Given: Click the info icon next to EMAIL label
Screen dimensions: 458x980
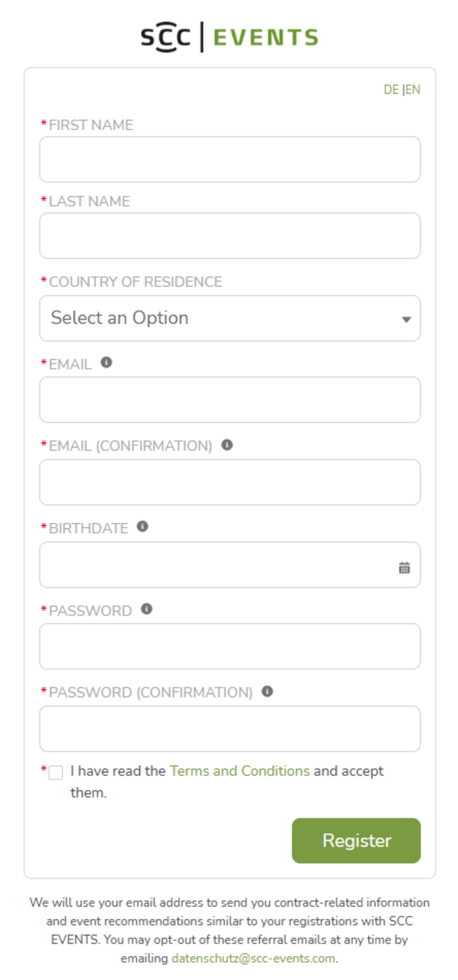Looking at the screenshot, I should coord(106,363).
